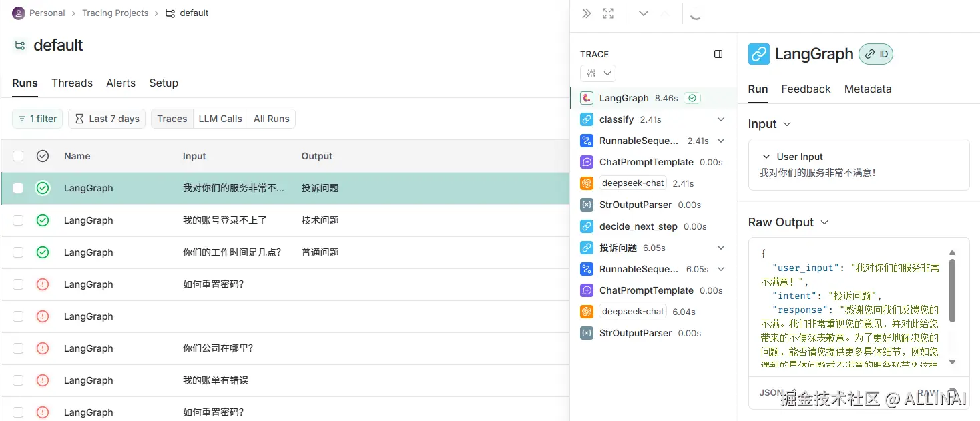
Task: Click the 投诉问题 node chain icon
Action: coord(587,248)
